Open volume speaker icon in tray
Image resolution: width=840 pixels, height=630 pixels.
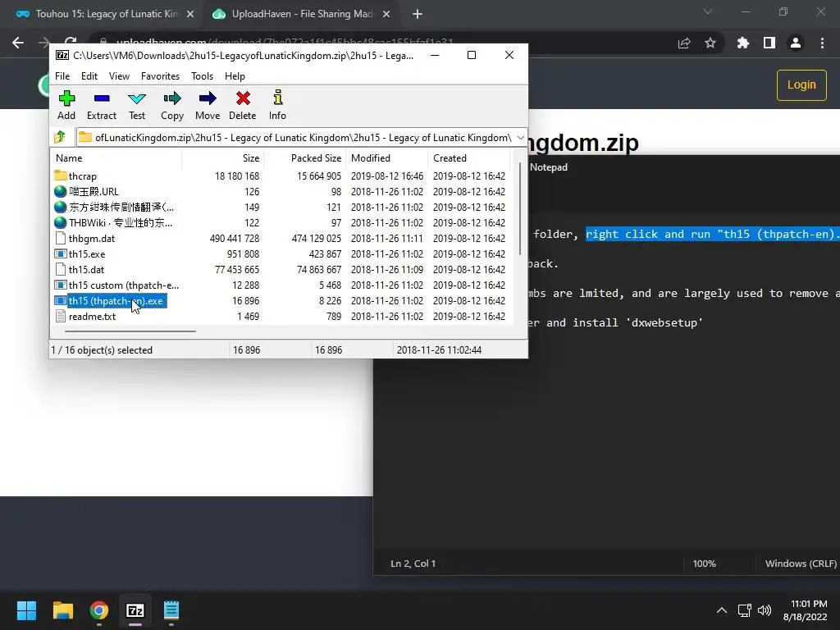[x=765, y=610]
